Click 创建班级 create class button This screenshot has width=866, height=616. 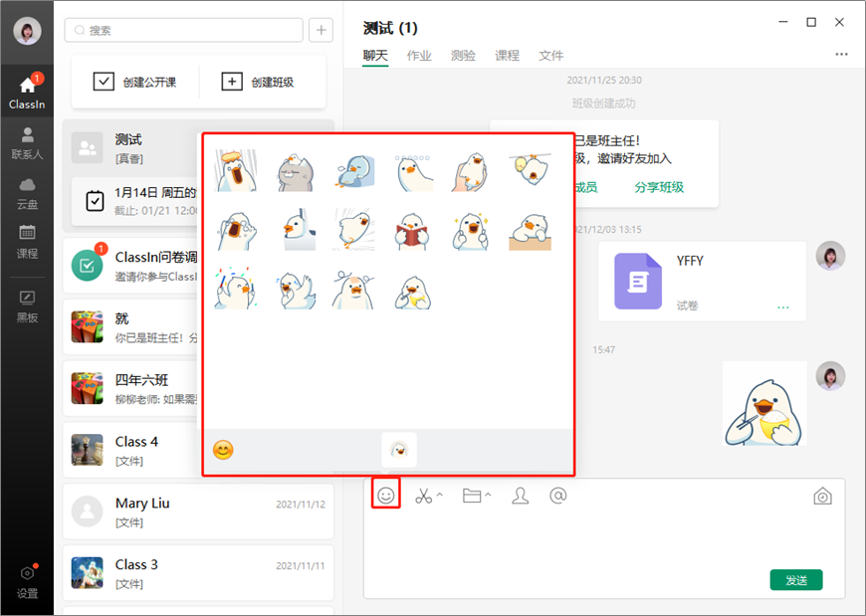click(x=258, y=82)
